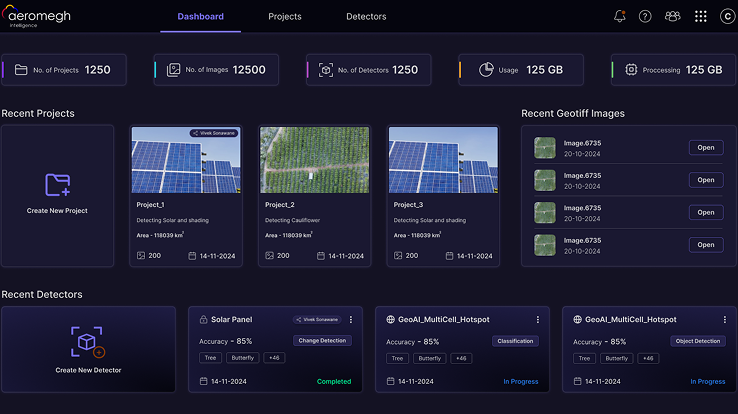Open the Solar Panel card three-dot menu

351,319
